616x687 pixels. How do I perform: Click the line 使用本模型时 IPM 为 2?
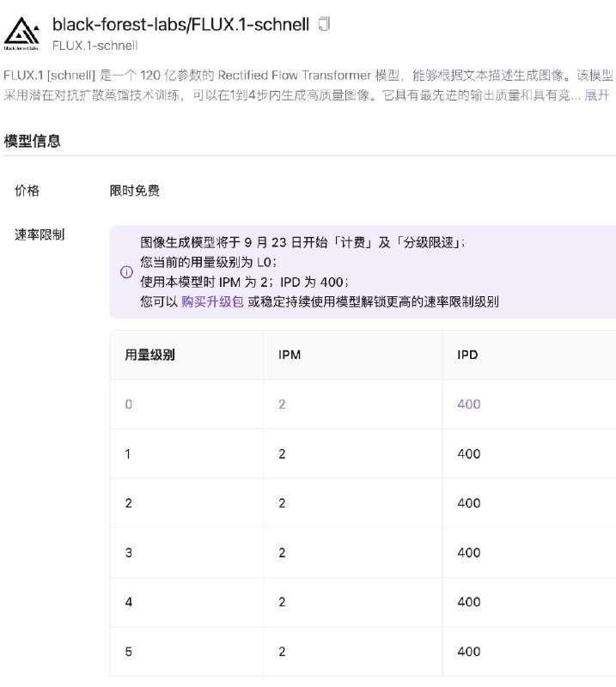coord(244,282)
